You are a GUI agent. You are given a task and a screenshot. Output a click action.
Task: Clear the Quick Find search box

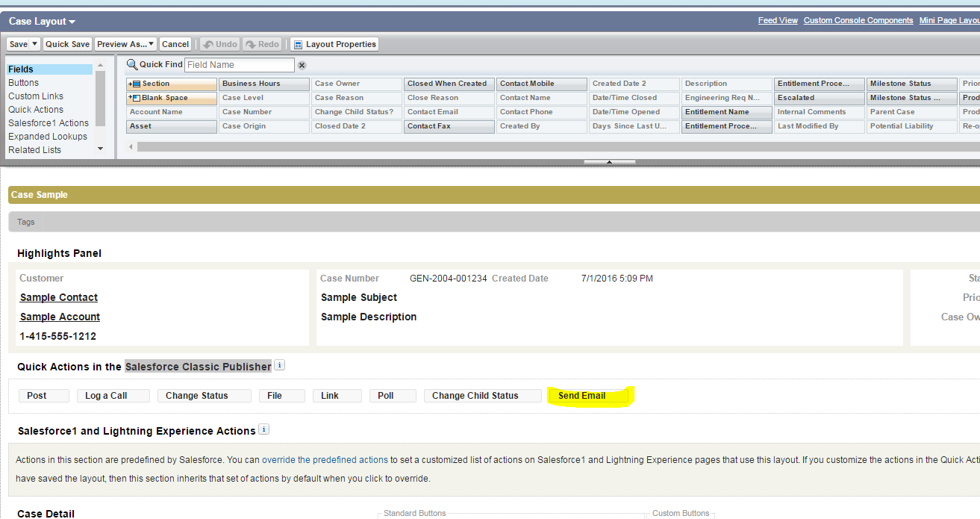(302, 66)
